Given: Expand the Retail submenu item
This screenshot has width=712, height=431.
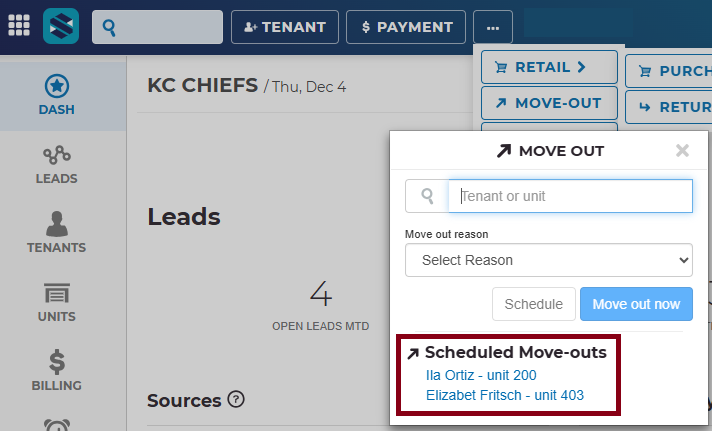Looking at the screenshot, I should coord(549,68).
